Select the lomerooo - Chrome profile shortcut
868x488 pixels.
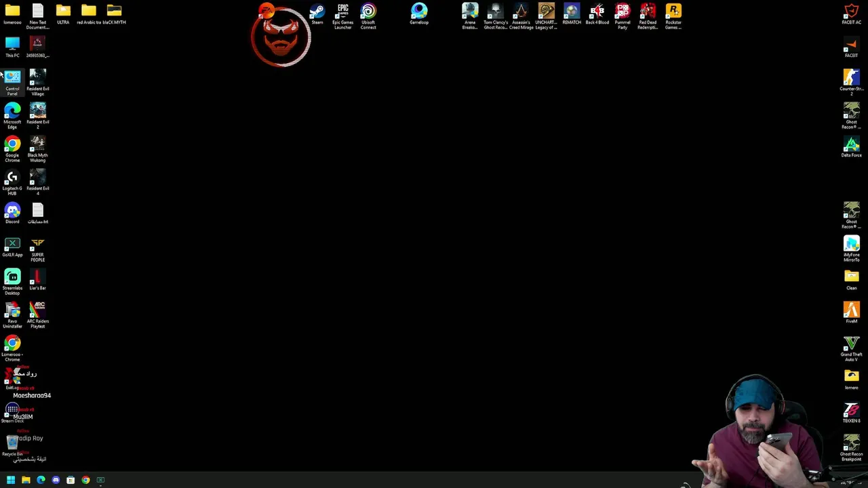12,348
